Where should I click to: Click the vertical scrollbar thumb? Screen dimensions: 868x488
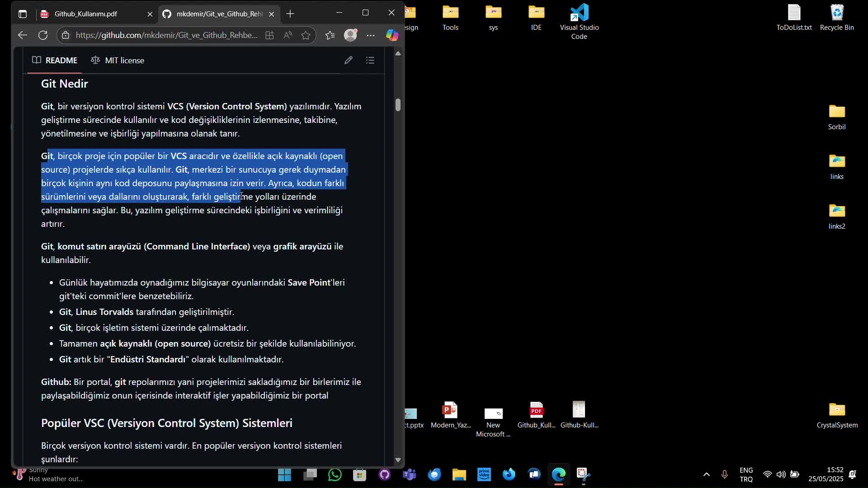click(398, 104)
